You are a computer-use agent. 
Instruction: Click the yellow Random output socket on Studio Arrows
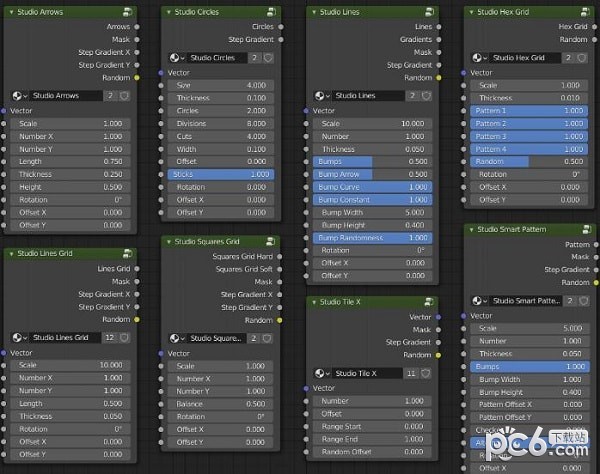(x=137, y=78)
